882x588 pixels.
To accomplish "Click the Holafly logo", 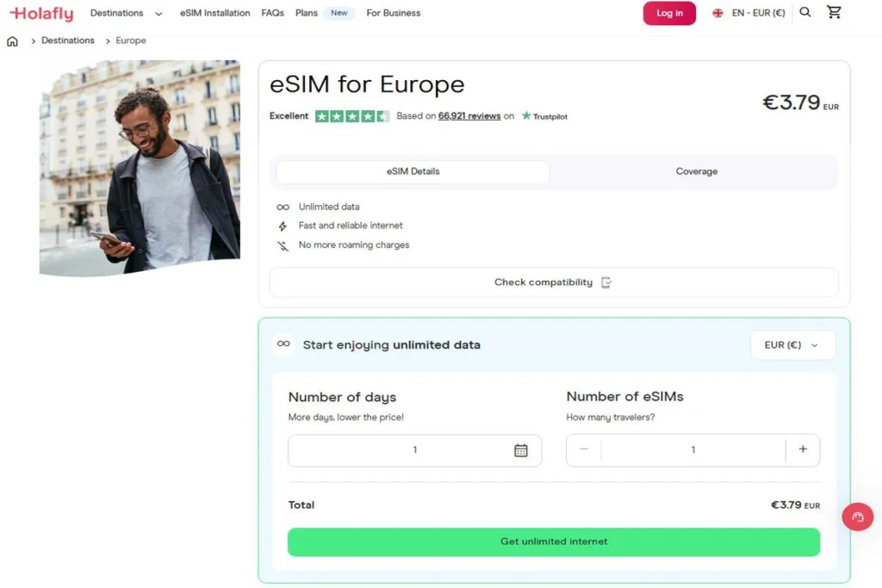I will [x=40, y=13].
